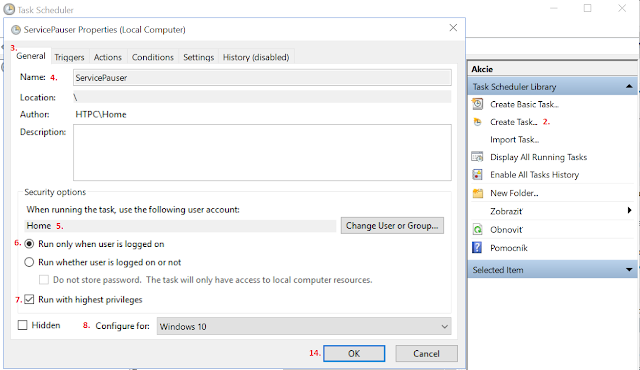Go to the Settings tab
This screenshot has height=370, width=640.
click(x=198, y=57)
